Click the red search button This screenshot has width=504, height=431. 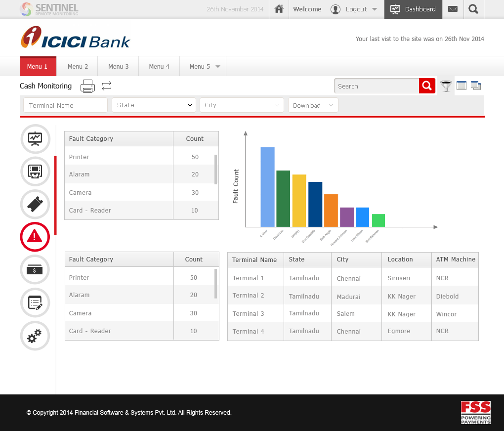click(x=427, y=86)
